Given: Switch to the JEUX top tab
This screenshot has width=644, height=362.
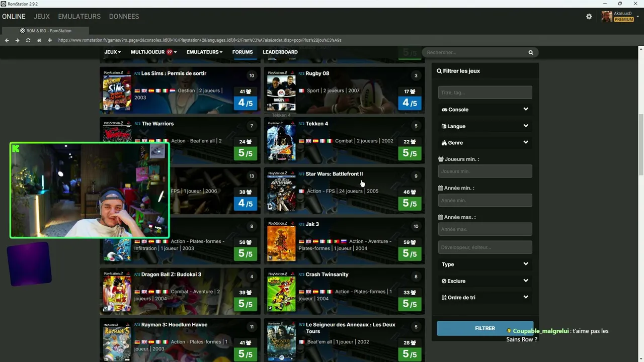Looking at the screenshot, I should point(42,17).
